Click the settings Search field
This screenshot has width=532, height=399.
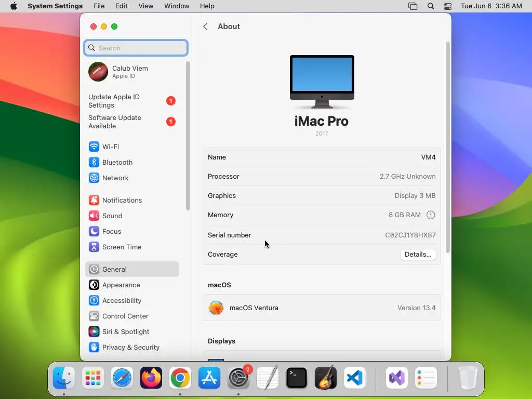coord(136,48)
